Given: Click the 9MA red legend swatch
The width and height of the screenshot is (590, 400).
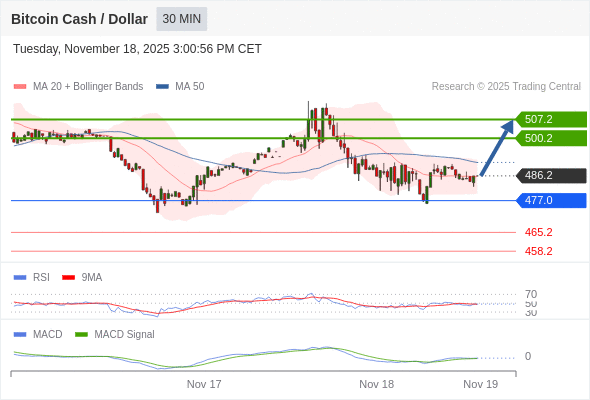Looking at the screenshot, I should pyautogui.click(x=68, y=278).
